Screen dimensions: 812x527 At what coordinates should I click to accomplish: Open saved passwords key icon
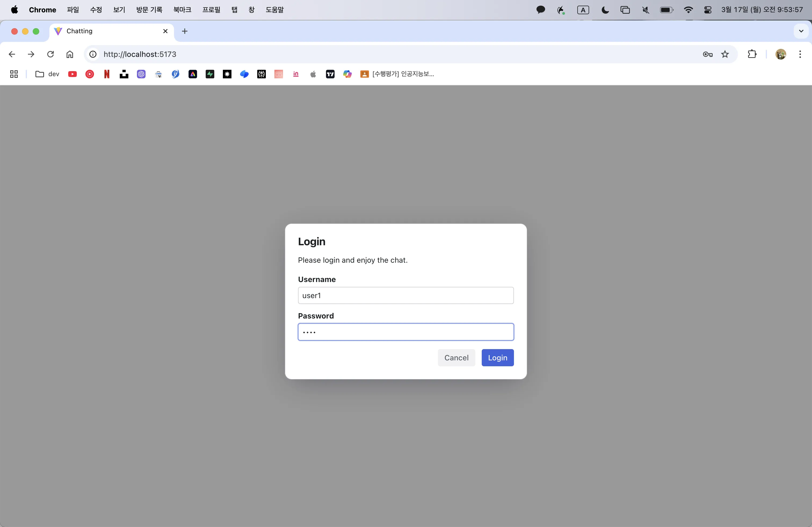click(707, 54)
